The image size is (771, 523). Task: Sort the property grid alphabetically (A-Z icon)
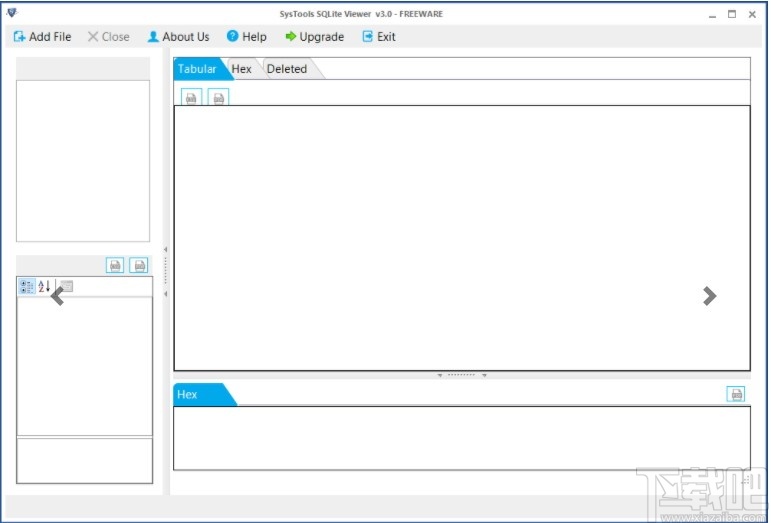point(44,286)
